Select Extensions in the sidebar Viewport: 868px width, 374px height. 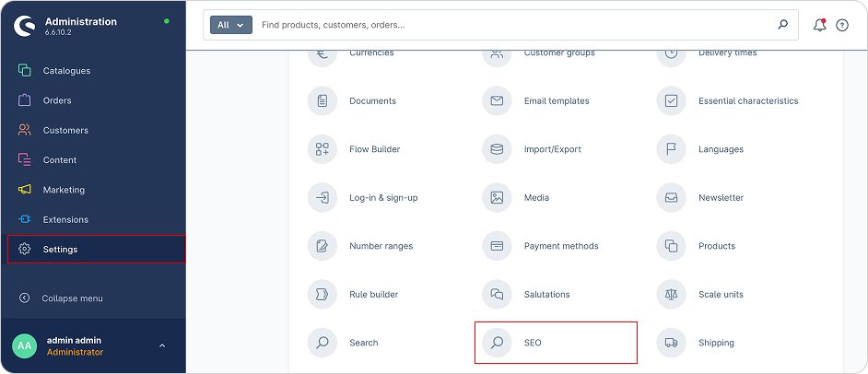click(65, 219)
